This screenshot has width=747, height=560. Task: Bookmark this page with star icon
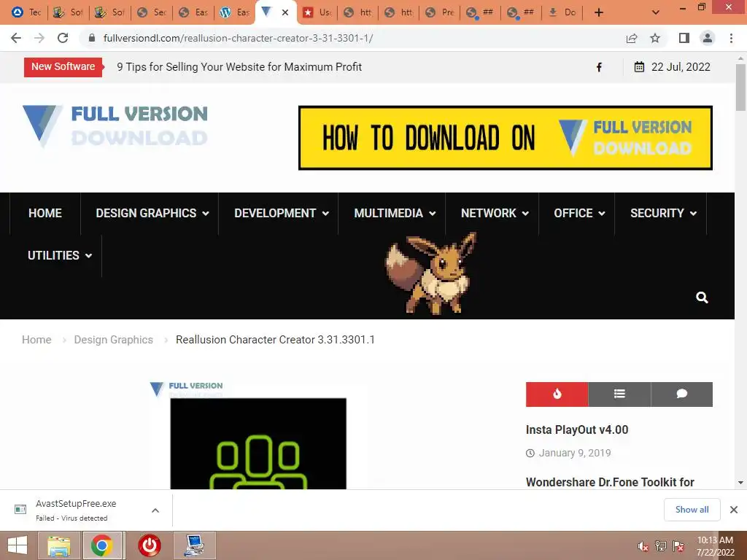click(x=655, y=38)
